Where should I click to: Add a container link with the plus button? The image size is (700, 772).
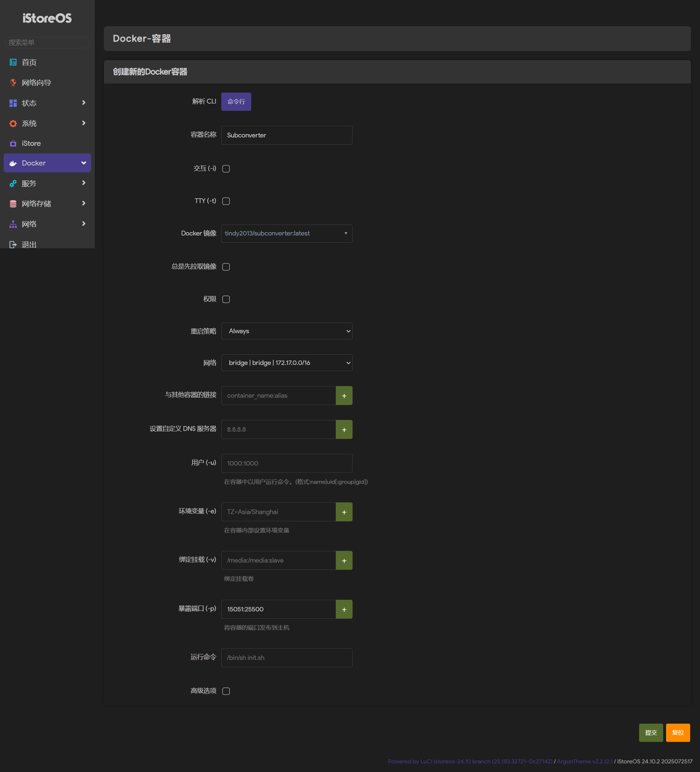tap(344, 395)
